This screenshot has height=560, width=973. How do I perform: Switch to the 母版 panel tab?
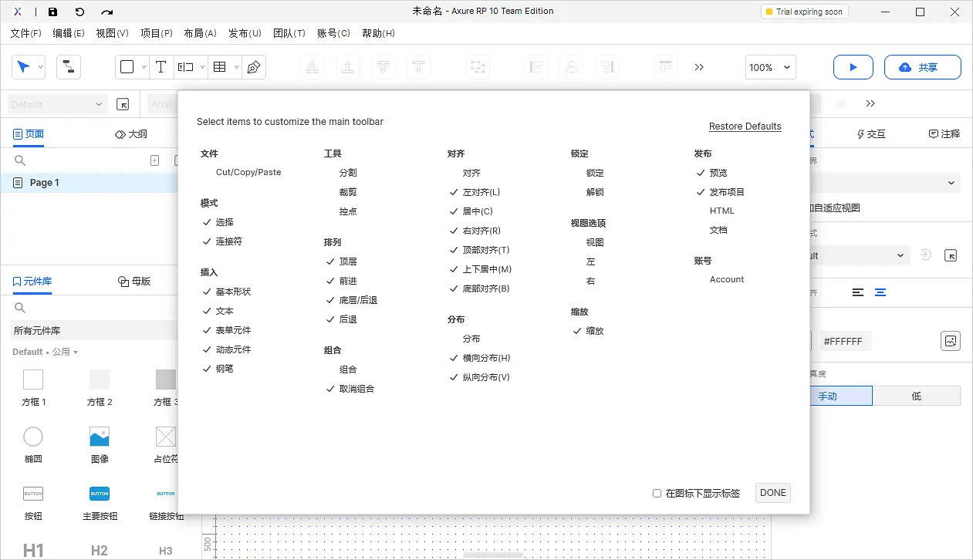pos(134,282)
